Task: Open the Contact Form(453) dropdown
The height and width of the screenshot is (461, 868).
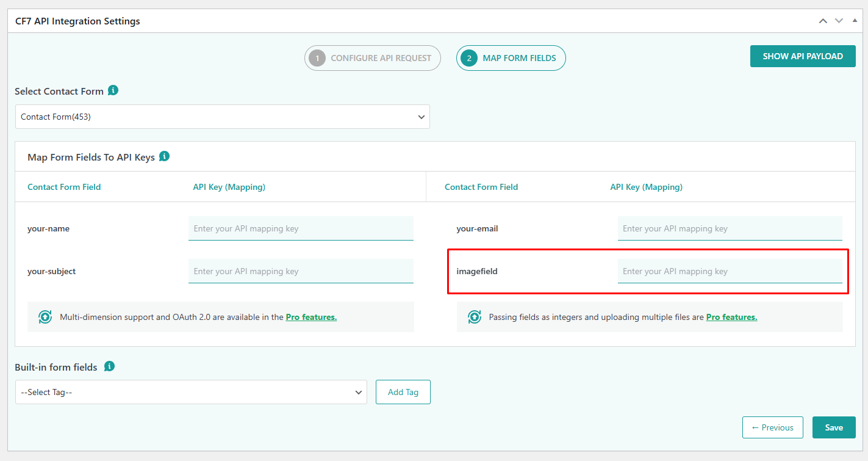Action: (x=222, y=117)
